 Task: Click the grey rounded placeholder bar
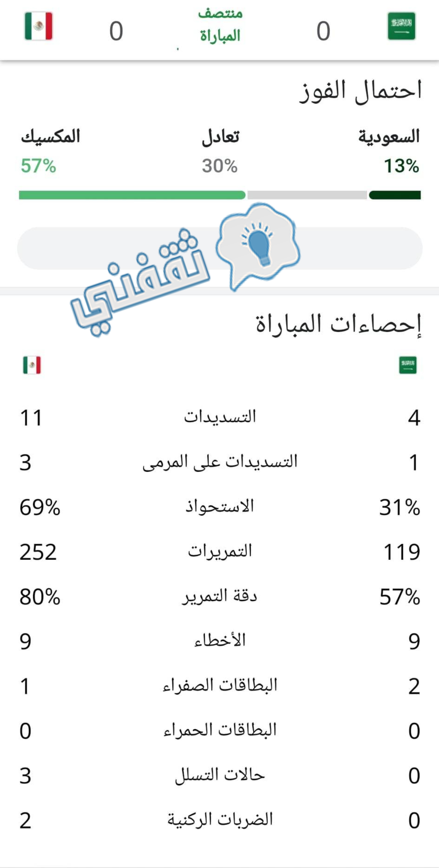[219, 248]
